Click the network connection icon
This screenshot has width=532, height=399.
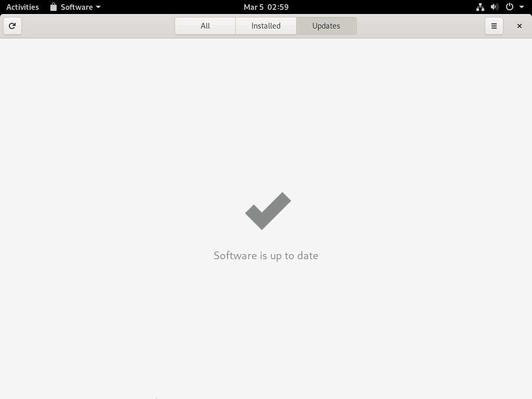coord(480,7)
